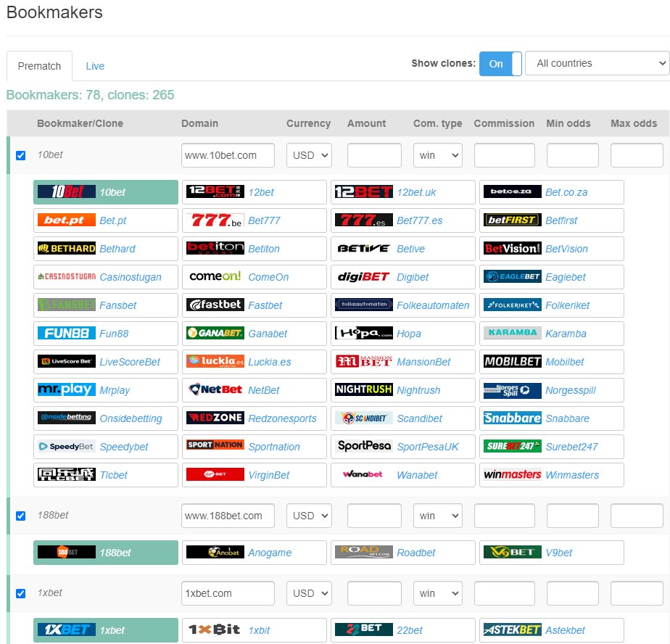Click the Sport Nation logo

215,445
